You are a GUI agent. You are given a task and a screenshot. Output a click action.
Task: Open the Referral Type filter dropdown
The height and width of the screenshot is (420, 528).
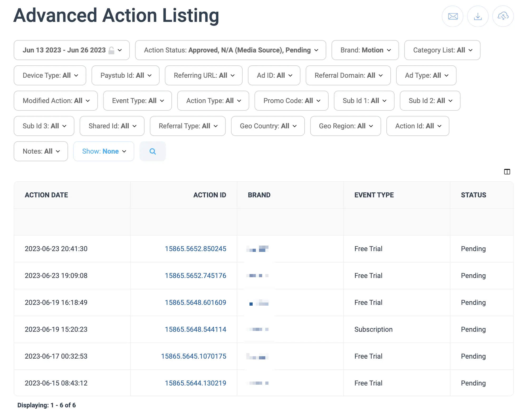pyautogui.click(x=188, y=126)
